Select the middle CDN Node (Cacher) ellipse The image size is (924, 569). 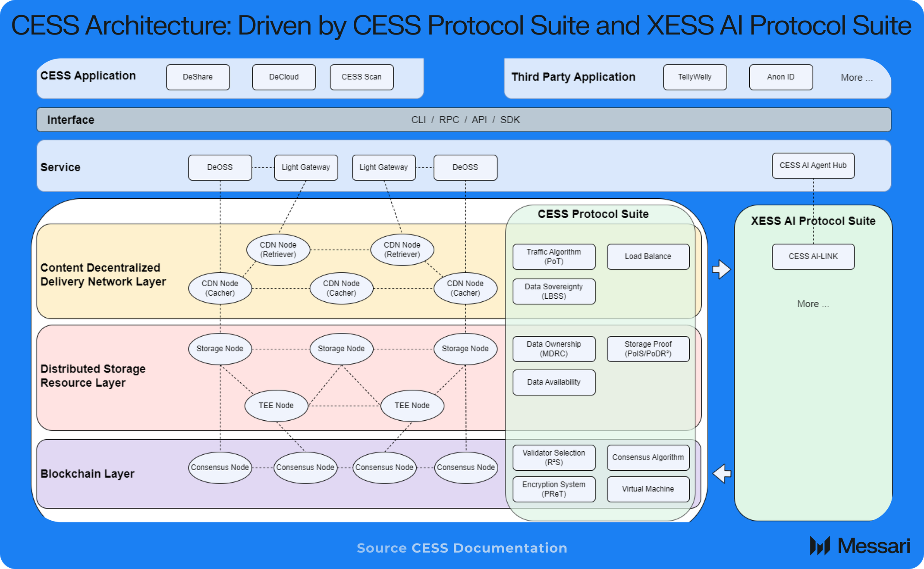[341, 288]
